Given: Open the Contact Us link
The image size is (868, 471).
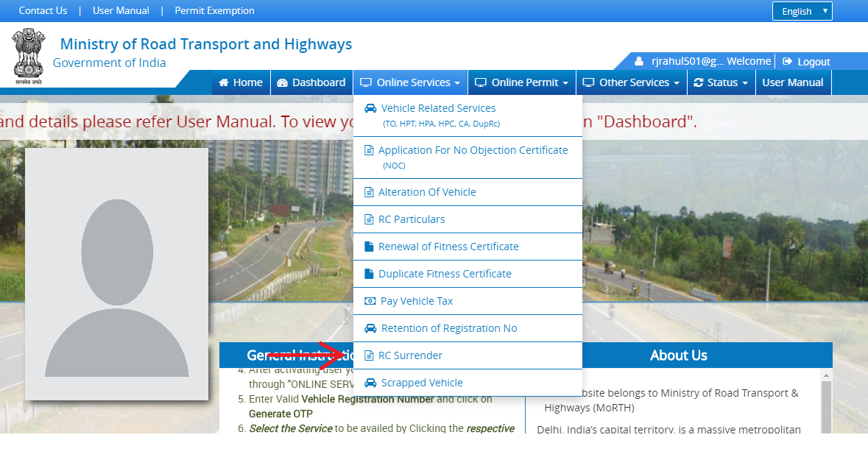Looking at the screenshot, I should [x=43, y=10].
